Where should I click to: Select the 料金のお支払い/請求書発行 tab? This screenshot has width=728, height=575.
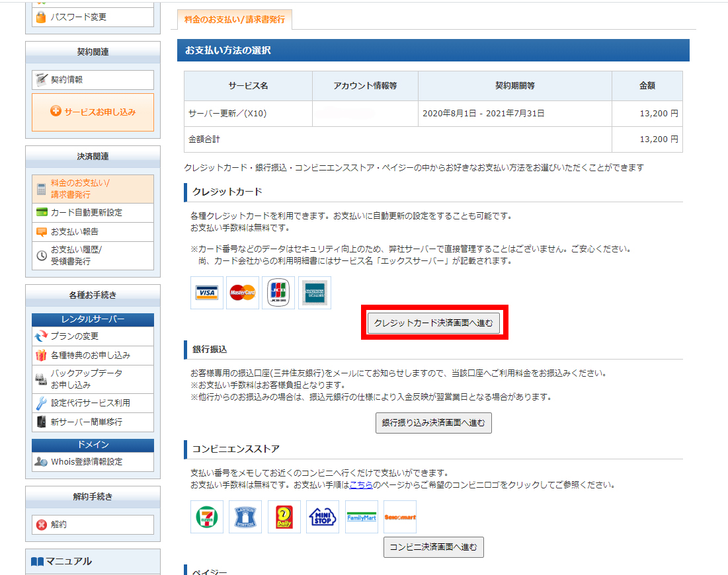pyautogui.click(x=235, y=20)
